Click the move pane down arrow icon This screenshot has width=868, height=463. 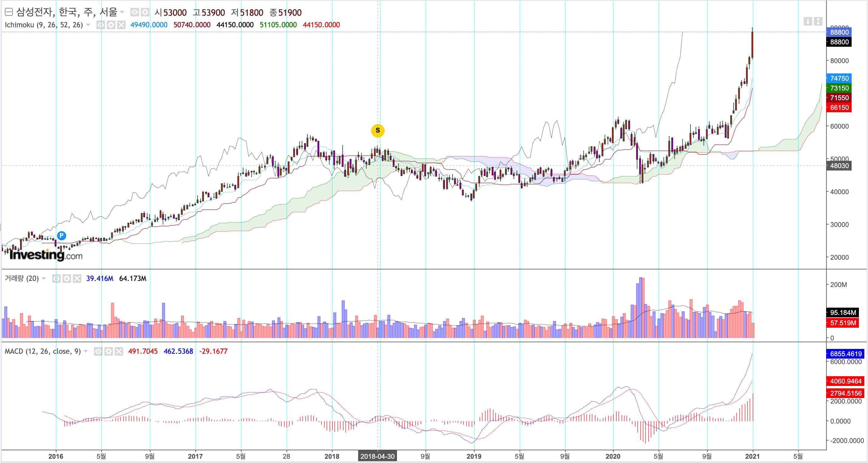pyautogui.click(x=808, y=22)
